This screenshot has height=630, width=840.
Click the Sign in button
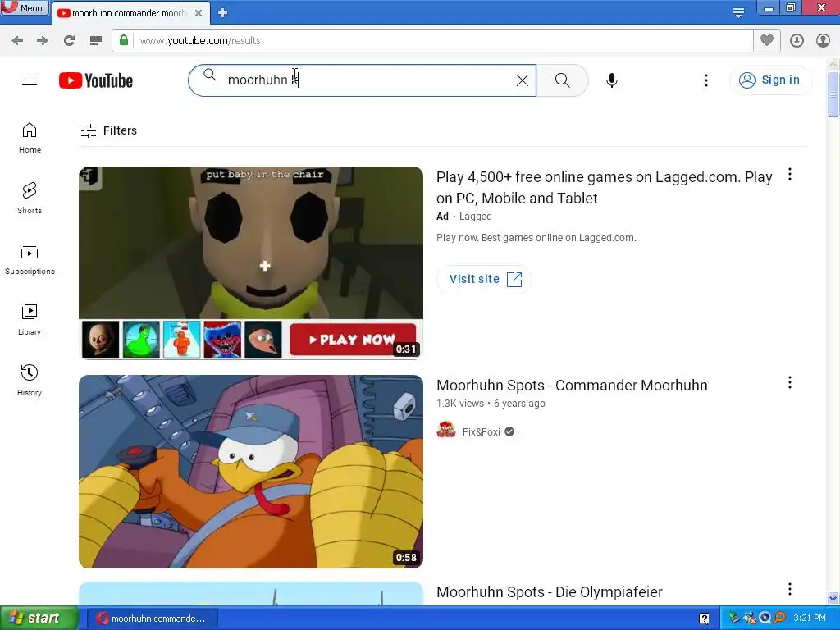[x=770, y=80]
